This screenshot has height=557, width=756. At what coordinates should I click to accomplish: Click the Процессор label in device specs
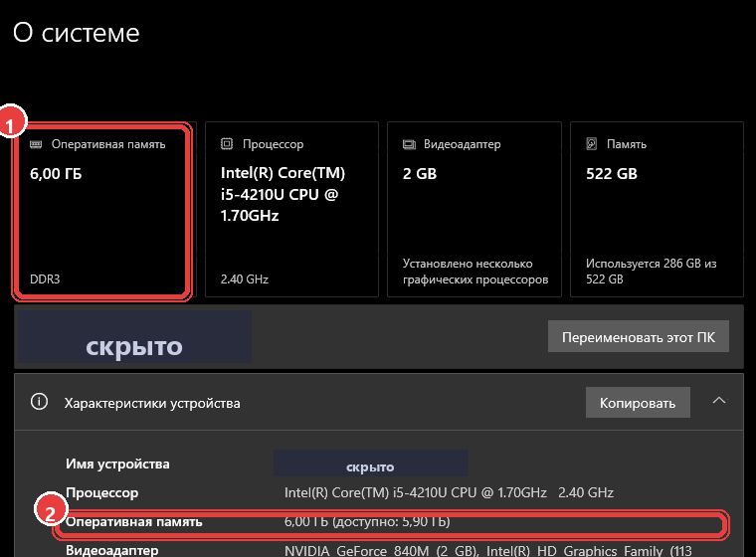pyautogui.click(x=102, y=493)
